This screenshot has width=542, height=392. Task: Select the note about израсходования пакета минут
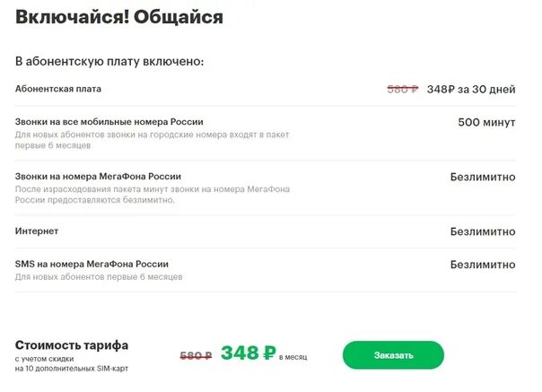pyautogui.click(x=153, y=195)
